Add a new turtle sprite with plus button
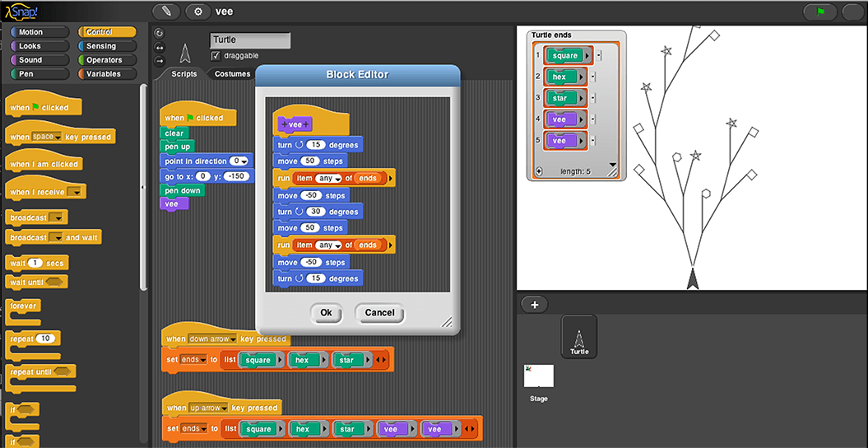Screen dimensions: 868x448 [x=534, y=305]
